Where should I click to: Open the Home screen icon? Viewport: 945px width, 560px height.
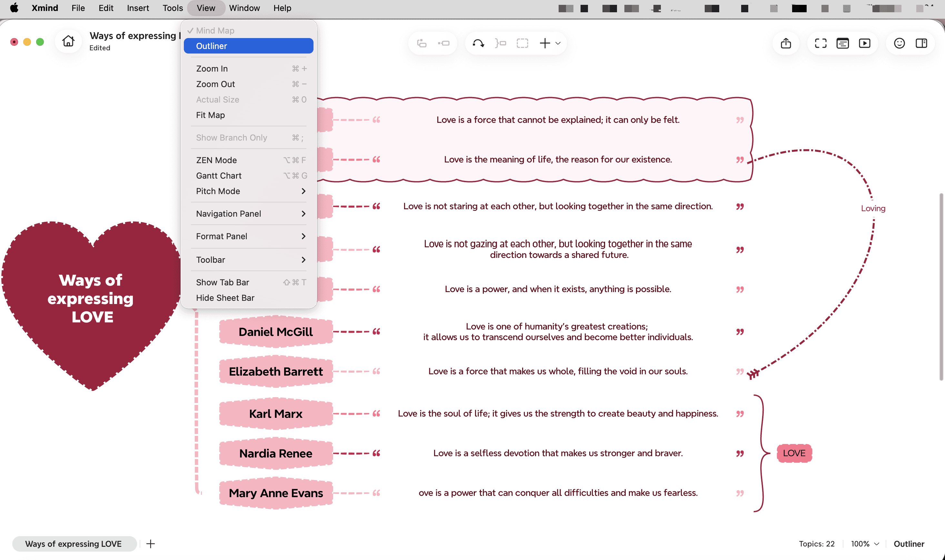(68, 41)
